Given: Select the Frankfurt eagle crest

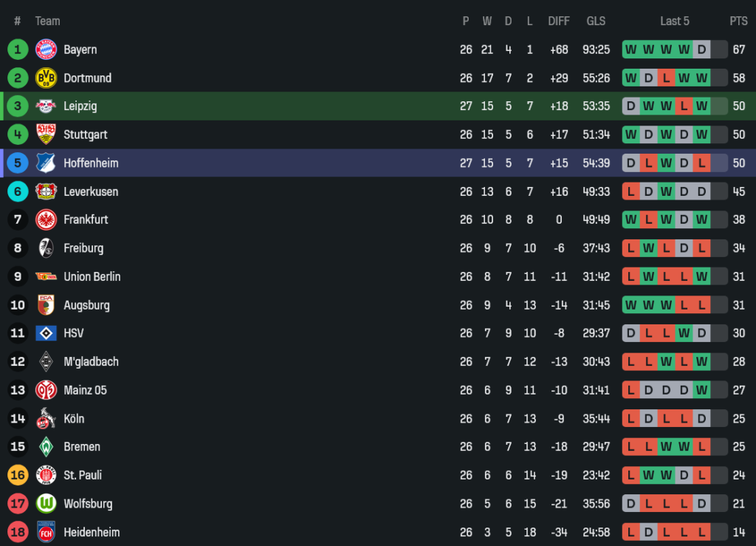Looking at the screenshot, I should click(x=46, y=219).
